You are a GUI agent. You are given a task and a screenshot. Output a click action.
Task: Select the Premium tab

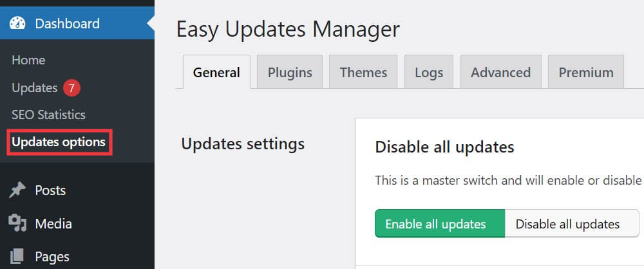tap(585, 72)
